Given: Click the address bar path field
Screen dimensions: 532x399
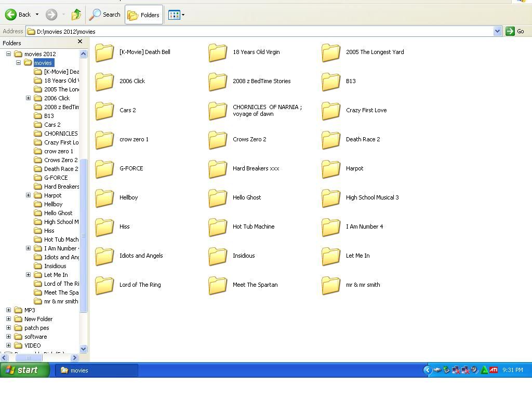Looking at the screenshot, I should pyautogui.click(x=260, y=32).
